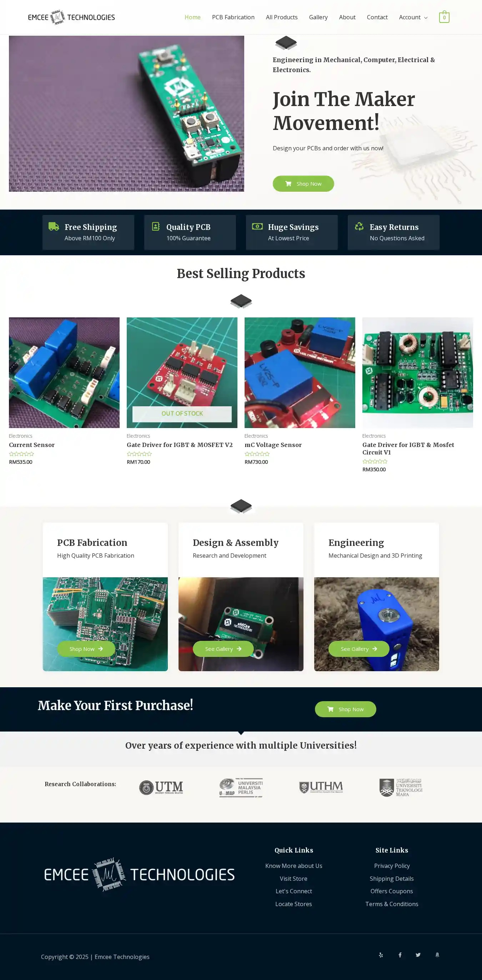The height and width of the screenshot is (980, 482).
Task: Click Shop Now beside Make Your First Purchase
Action: pos(345,709)
